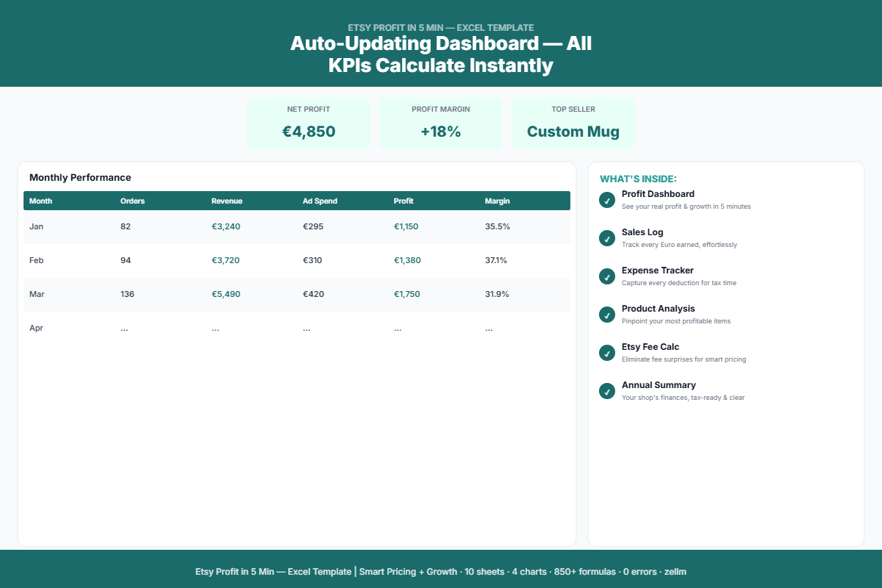Select the January revenue value €3,240
This screenshot has width=882, height=588.
(x=226, y=226)
